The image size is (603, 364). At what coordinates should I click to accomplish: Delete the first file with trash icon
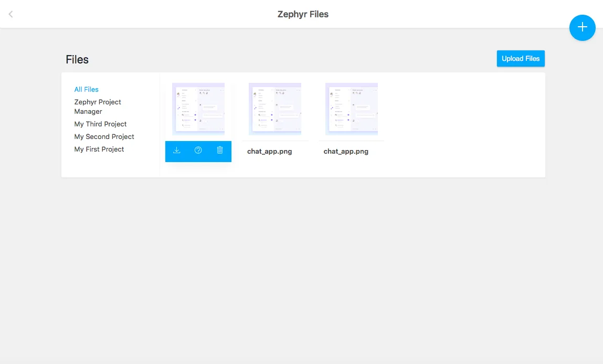[220, 151]
